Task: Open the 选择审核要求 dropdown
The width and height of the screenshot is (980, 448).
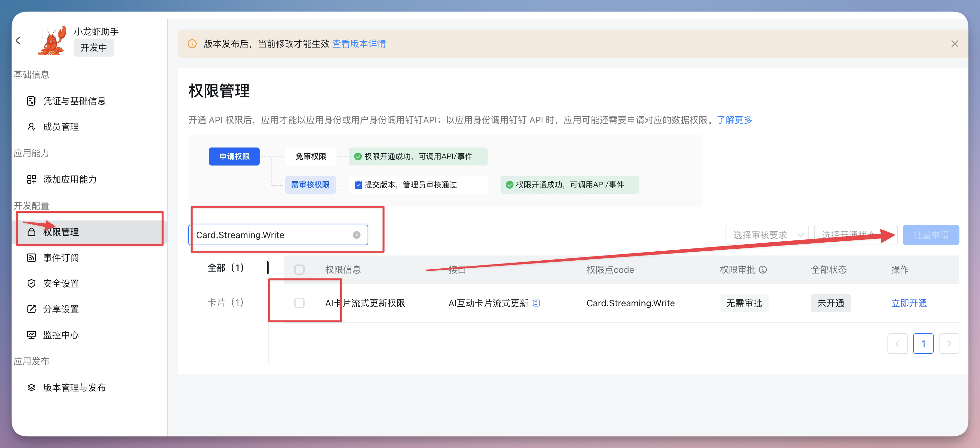Action: pos(767,235)
